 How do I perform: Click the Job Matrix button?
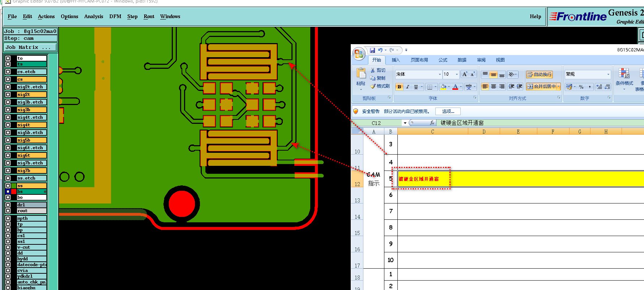coord(30,47)
